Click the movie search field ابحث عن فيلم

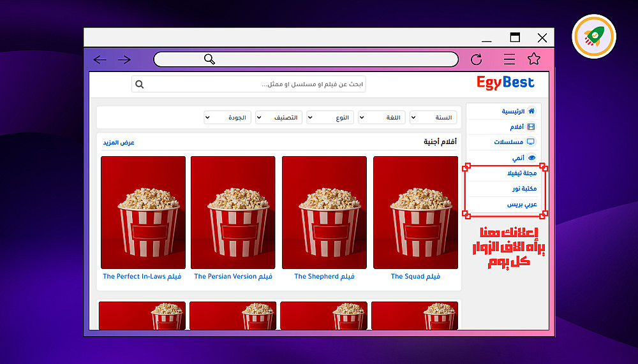[249, 84]
